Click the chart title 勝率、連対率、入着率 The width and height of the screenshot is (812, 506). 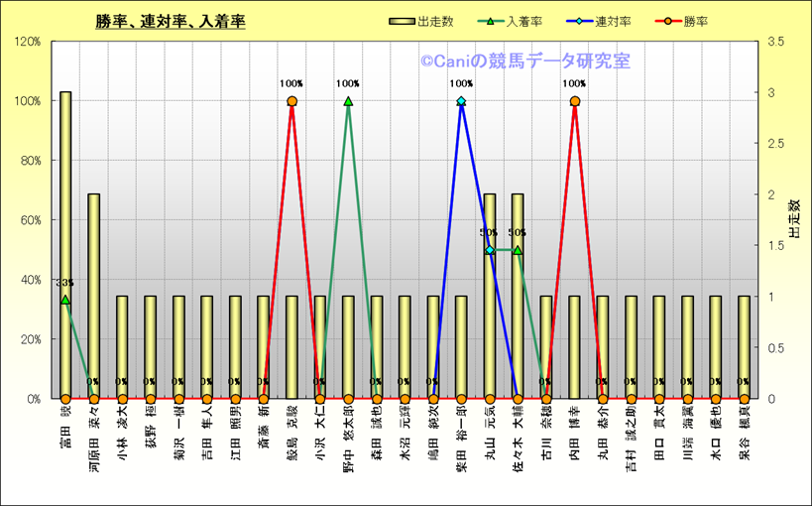(x=171, y=21)
